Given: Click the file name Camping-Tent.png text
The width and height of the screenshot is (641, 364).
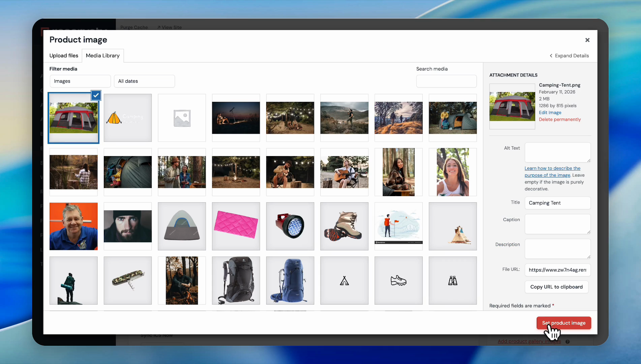Looking at the screenshot, I should pyautogui.click(x=559, y=85).
